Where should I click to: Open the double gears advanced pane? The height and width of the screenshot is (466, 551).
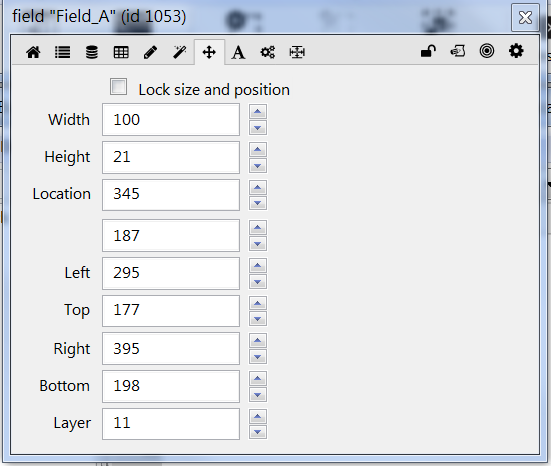click(x=267, y=52)
